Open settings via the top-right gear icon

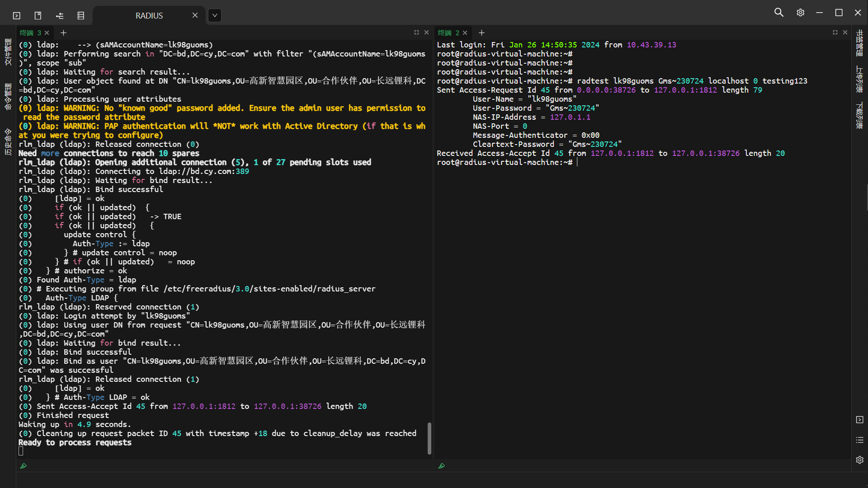point(800,13)
